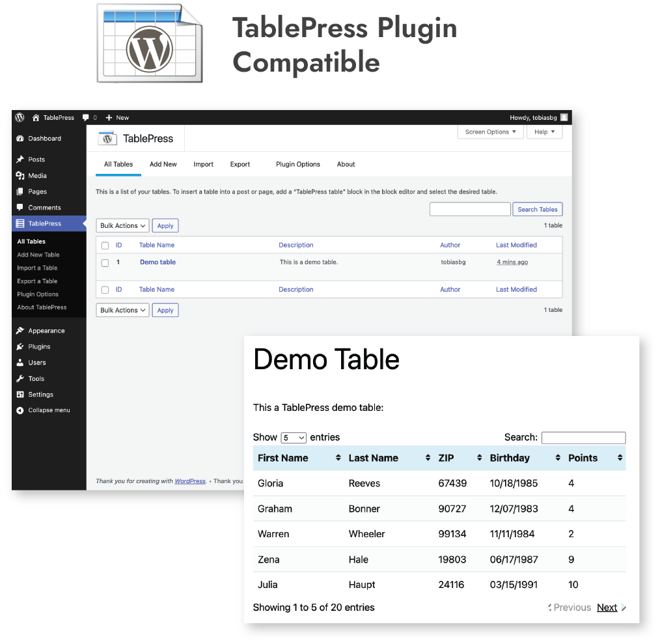Open the bottom Bulk Actions dropdown
Viewport: 660px width, 644px height.
[x=122, y=311]
